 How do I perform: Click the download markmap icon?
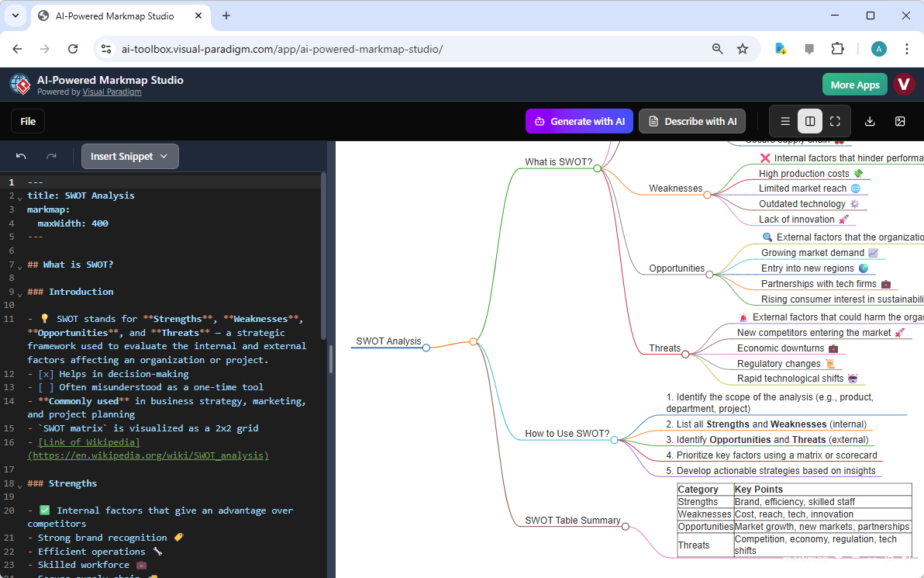[870, 121]
